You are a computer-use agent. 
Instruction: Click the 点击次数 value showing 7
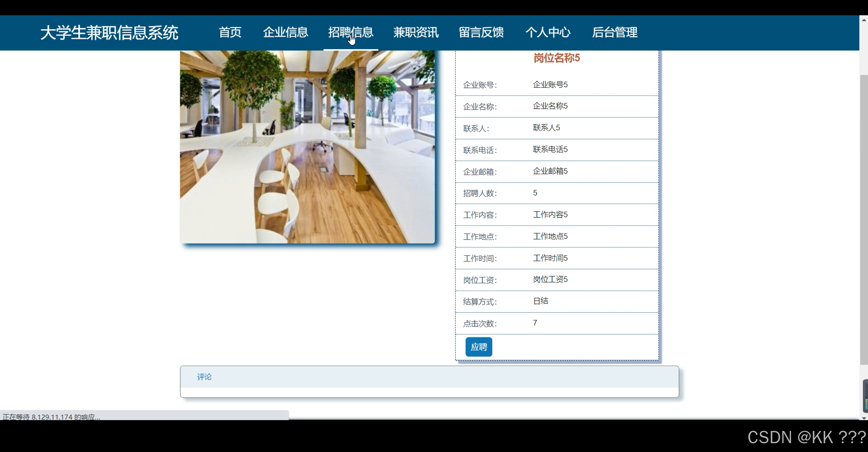(535, 323)
